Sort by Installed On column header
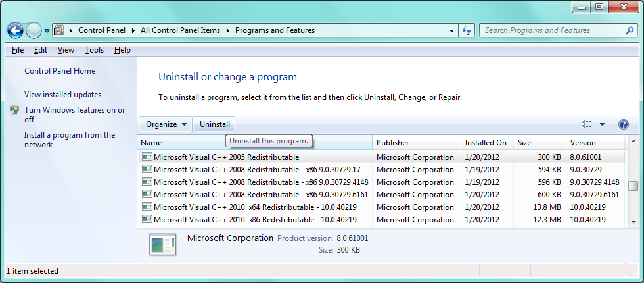Viewport: 644px width, 283px height. click(x=487, y=143)
